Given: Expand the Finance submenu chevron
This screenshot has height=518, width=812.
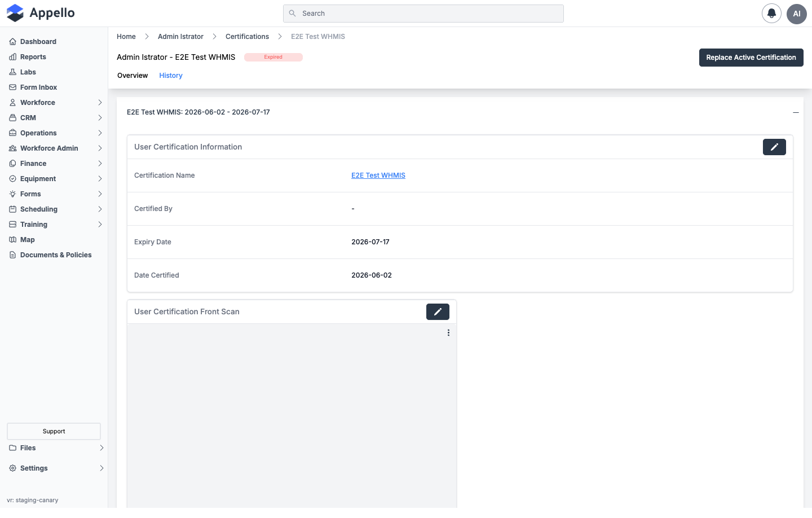Looking at the screenshot, I should click(x=100, y=164).
